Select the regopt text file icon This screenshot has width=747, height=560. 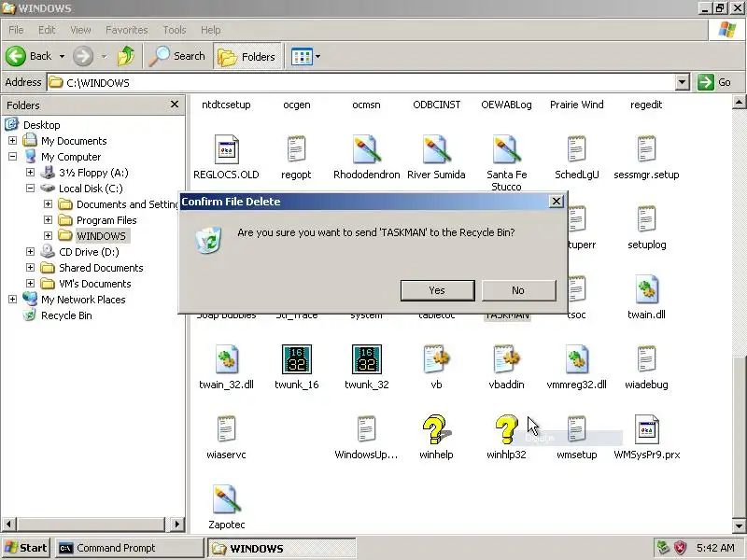(296, 149)
